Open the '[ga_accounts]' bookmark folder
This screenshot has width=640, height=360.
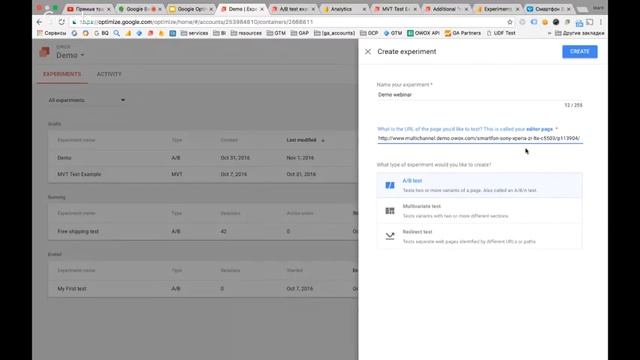[x=335, y=33]
